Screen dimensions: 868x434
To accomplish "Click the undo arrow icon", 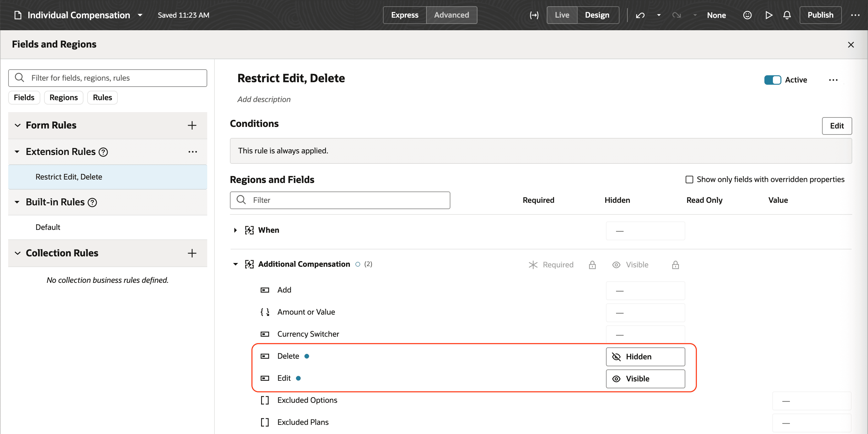I will pos(640,15).
